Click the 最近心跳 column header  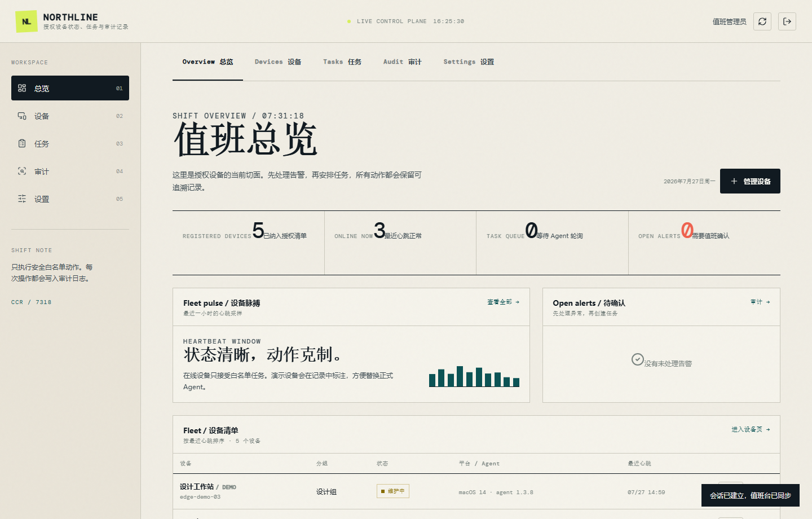(x=639, y=463)
